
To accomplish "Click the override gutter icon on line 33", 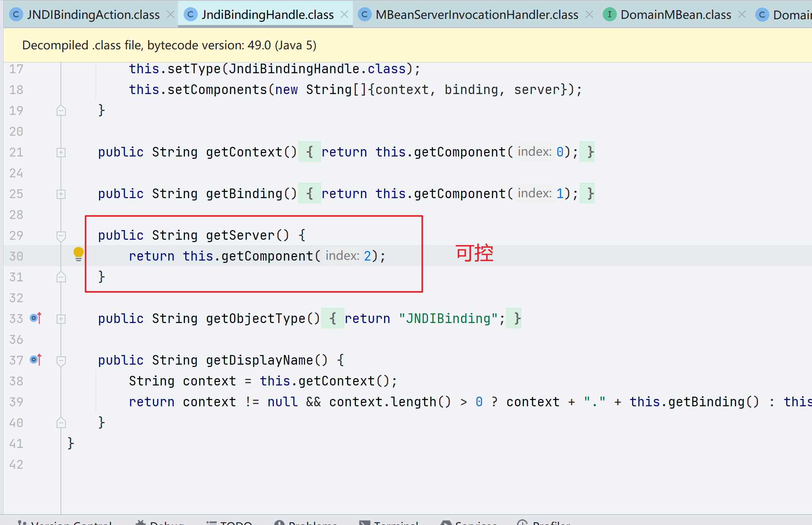I will (36, 318).
